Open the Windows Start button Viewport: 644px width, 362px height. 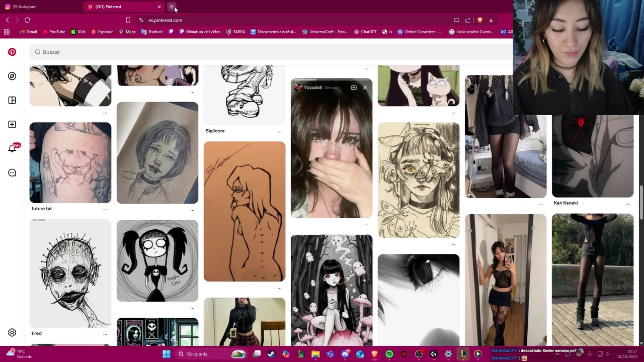pyautogui.click(x=167, y=354)
